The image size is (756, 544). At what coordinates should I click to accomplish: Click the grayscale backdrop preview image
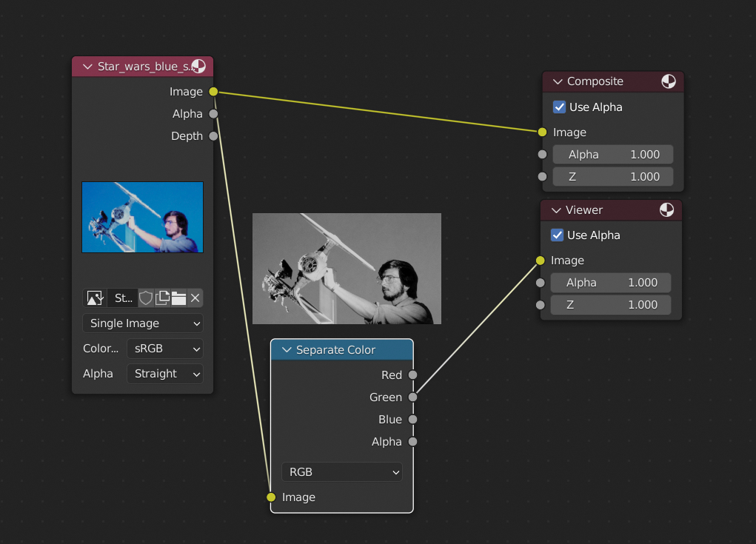pos(347,269)
